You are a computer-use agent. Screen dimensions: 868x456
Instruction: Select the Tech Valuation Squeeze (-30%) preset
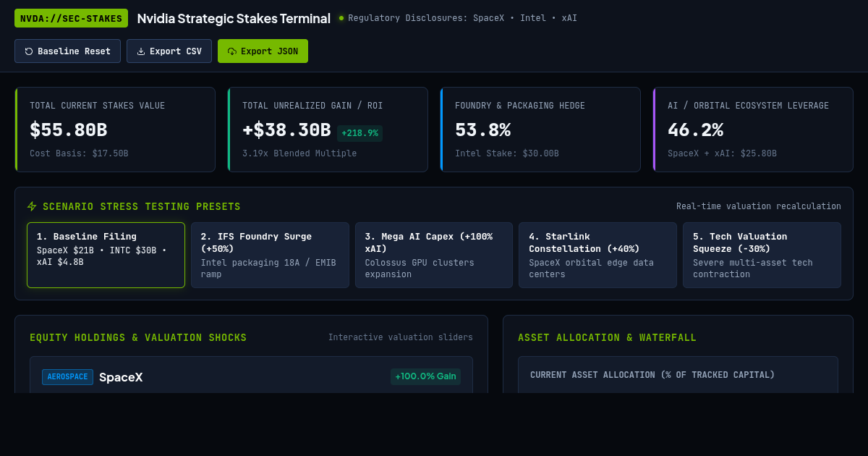(x=762, y=255)
